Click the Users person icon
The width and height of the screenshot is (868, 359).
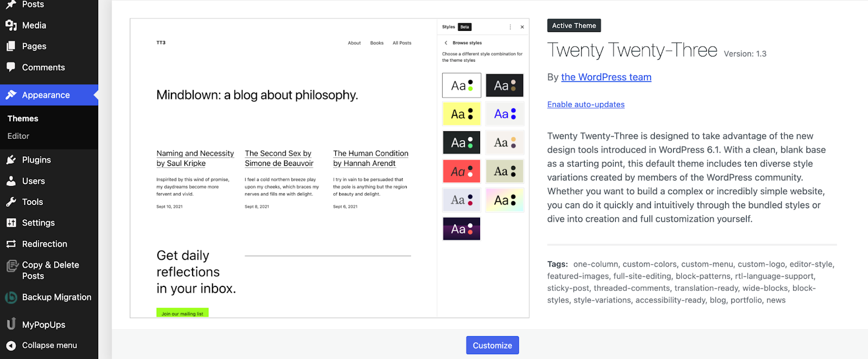pyautogui.click(x=11, y=181)
